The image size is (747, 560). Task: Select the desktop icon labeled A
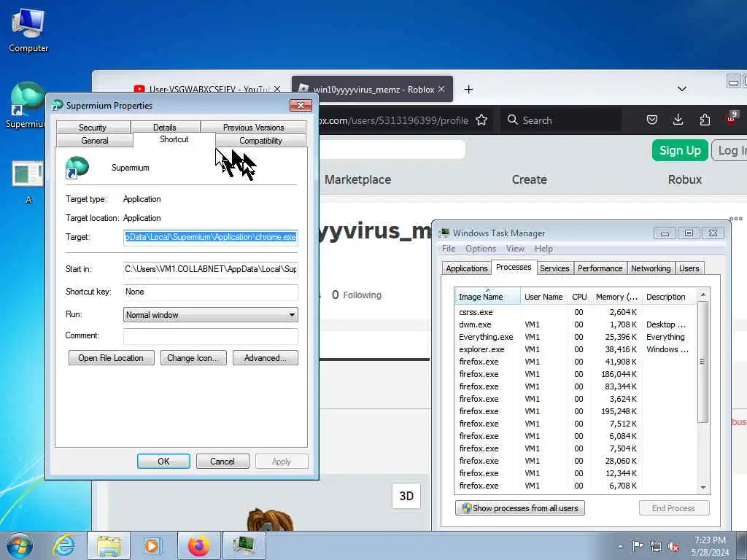tap(28, 182)
